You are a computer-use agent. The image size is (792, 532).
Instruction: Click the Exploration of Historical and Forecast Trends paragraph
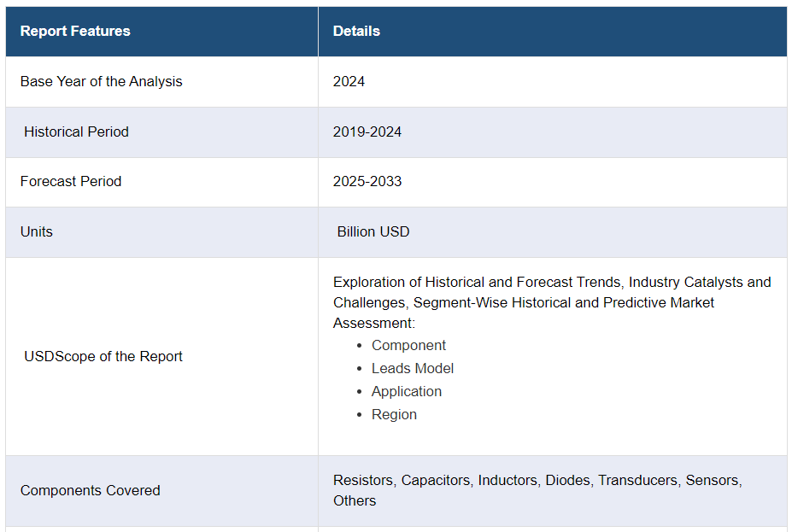pyautogui.click(x=551, y=302)
